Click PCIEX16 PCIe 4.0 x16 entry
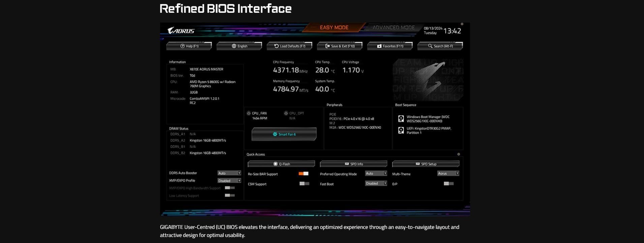The height and width of the screenshot is (243, 644). [351, 119]
